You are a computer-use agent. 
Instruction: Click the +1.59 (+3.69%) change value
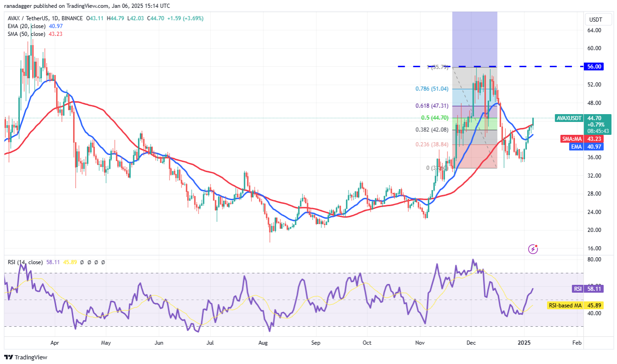coord(184,18)
